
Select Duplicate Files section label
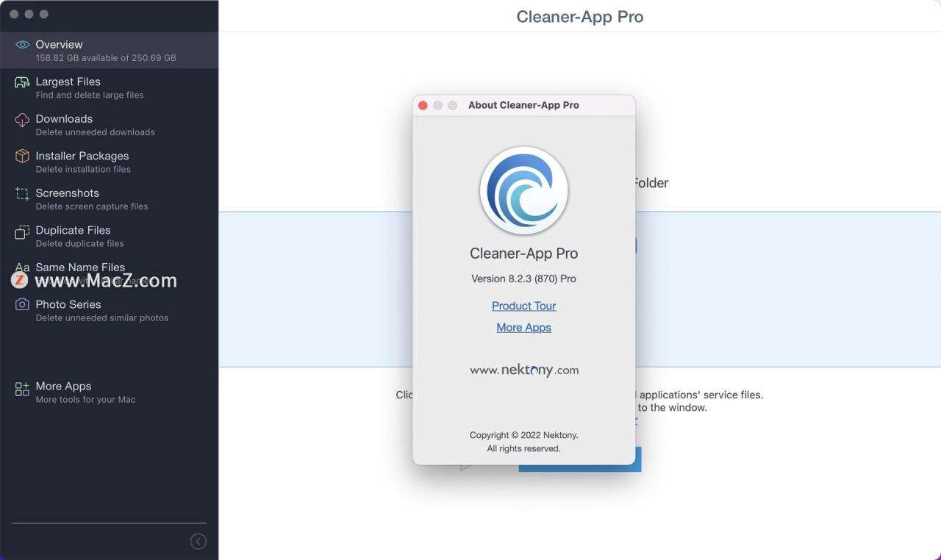tap(73, 230)
